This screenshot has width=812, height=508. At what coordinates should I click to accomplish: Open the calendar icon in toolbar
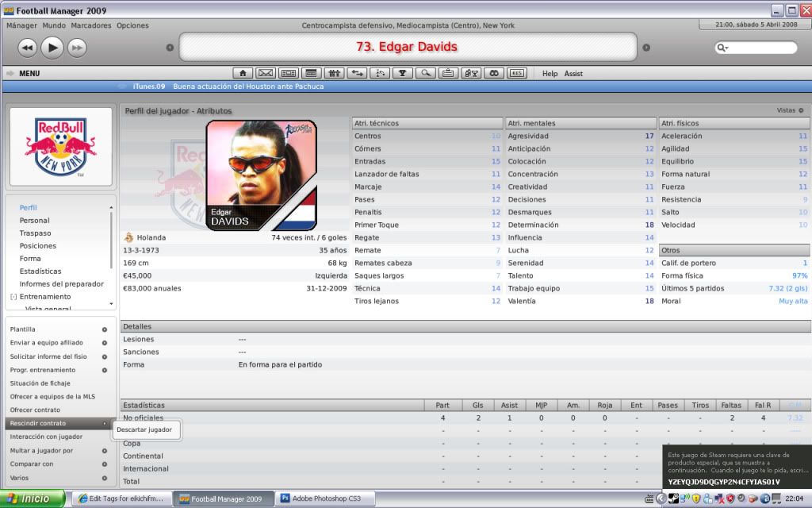311,73
